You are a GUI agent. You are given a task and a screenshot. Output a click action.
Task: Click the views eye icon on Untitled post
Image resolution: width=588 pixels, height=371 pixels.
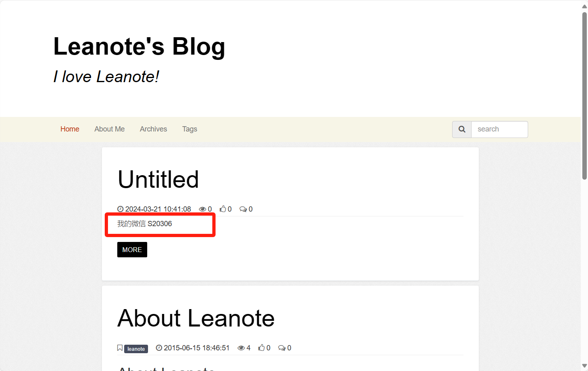coord(203,209)
